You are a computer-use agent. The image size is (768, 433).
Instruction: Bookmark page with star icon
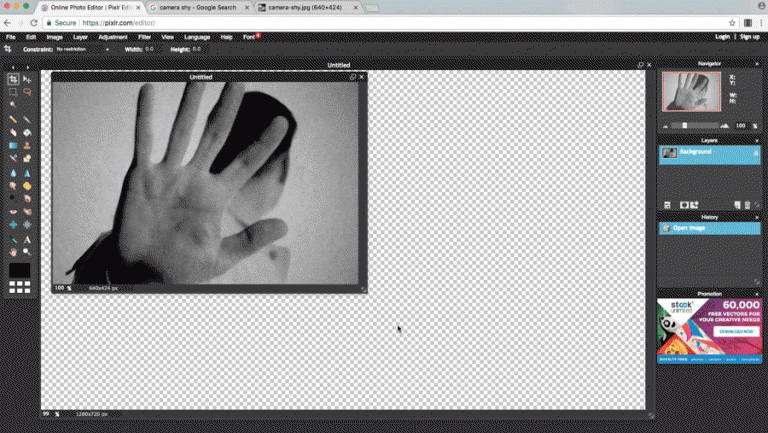pos(732,23)
